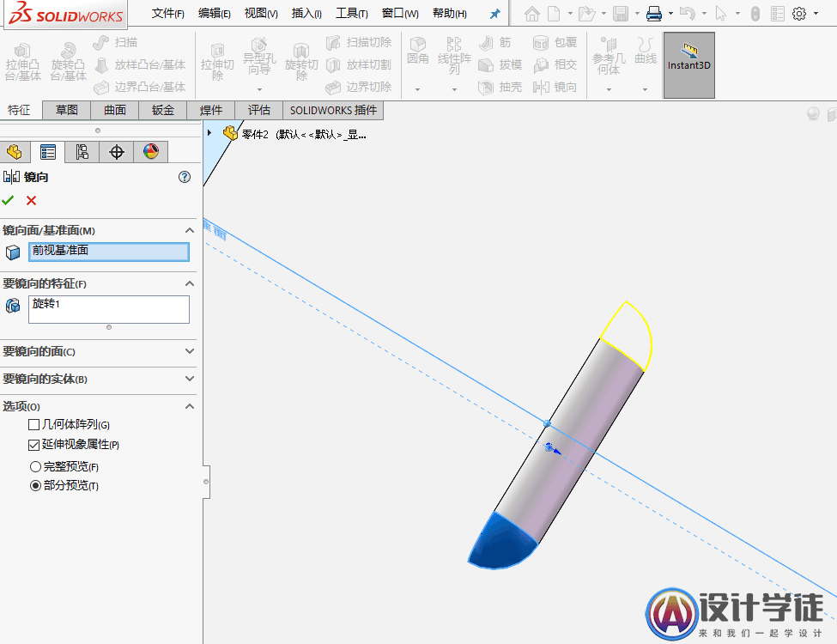
Task: Select the Draft (拔模) tool
Action: point(500,64)
